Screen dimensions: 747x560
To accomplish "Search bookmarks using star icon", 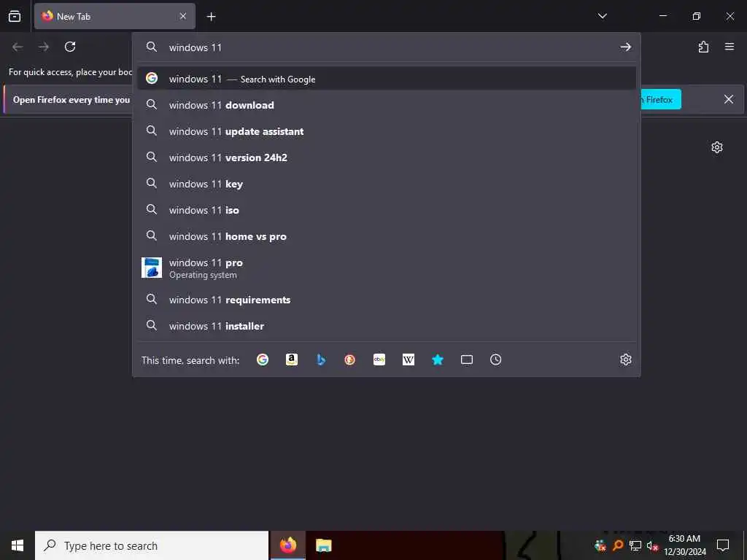I will click(x=438, y=359).
